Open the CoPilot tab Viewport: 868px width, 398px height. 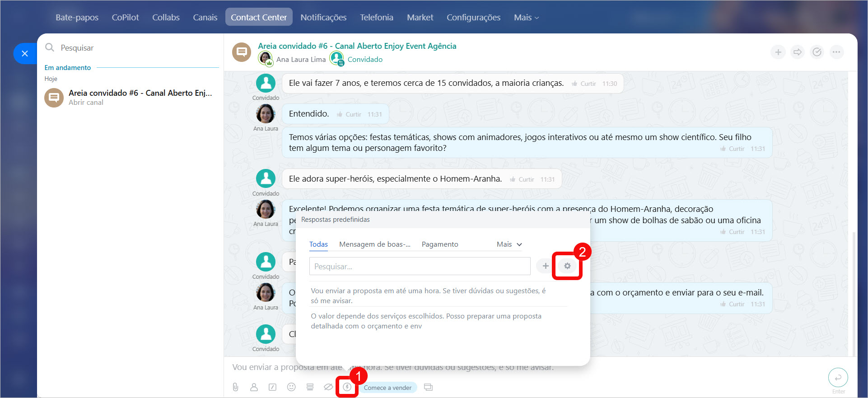pyautogui.click(x=125, y=17)
